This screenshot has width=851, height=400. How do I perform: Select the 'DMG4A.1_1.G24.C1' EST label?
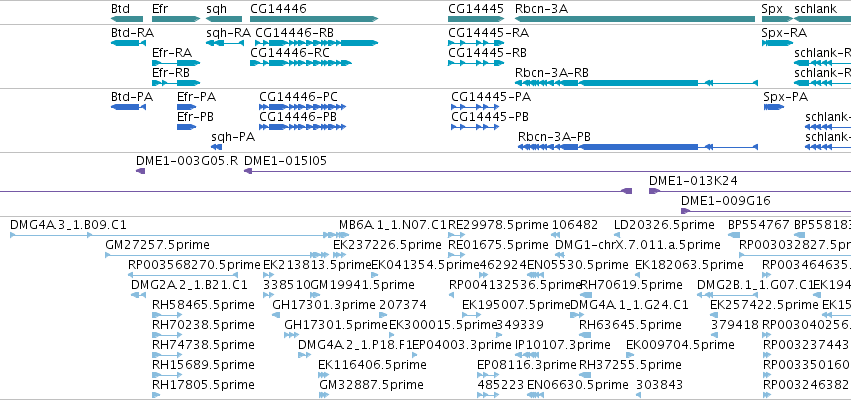(630, 306)
